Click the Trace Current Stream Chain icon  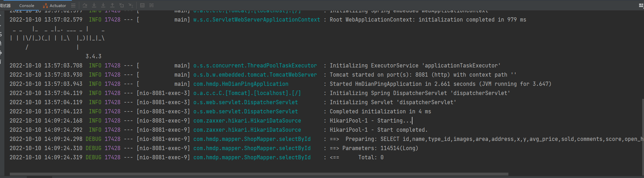click(x=151, y=5)
